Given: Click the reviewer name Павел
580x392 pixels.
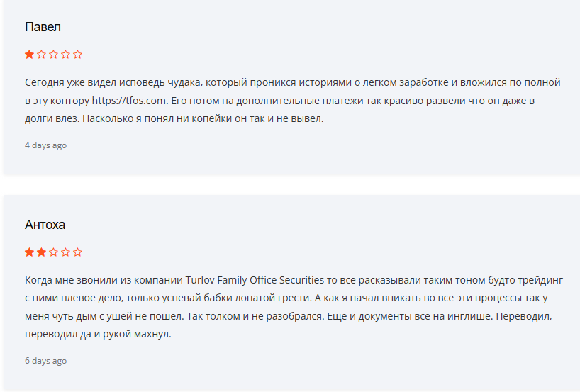Looking at the screenshot, I should [43, 27].
